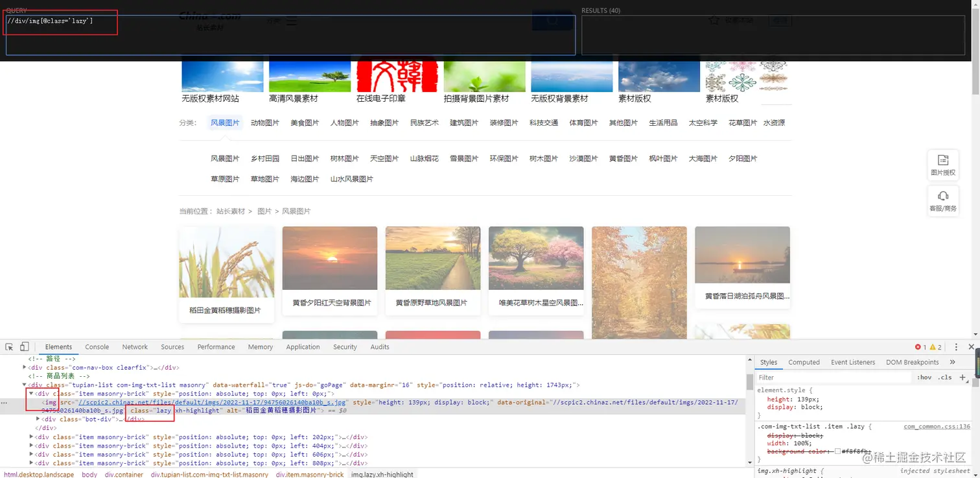This screenshot has height=478, width=980.
Task: Open the 黄昏落日湖泊孤舟风景图 thumbnail
Action: click(742, 255)
